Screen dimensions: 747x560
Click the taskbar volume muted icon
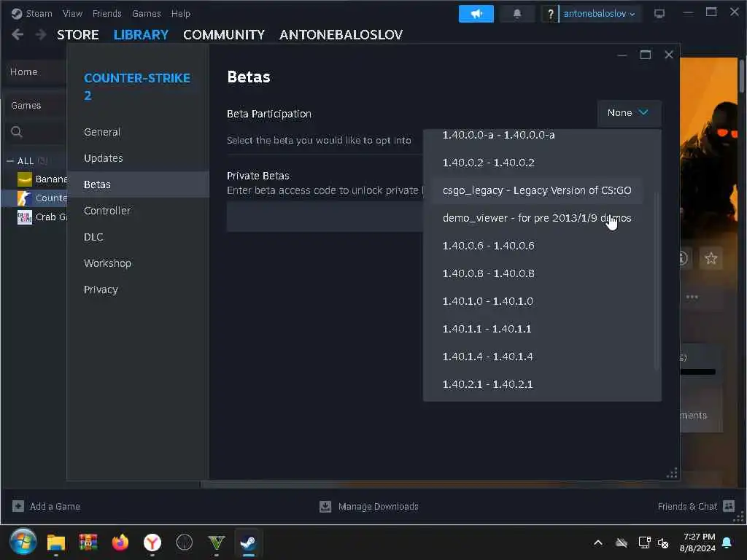662,542
